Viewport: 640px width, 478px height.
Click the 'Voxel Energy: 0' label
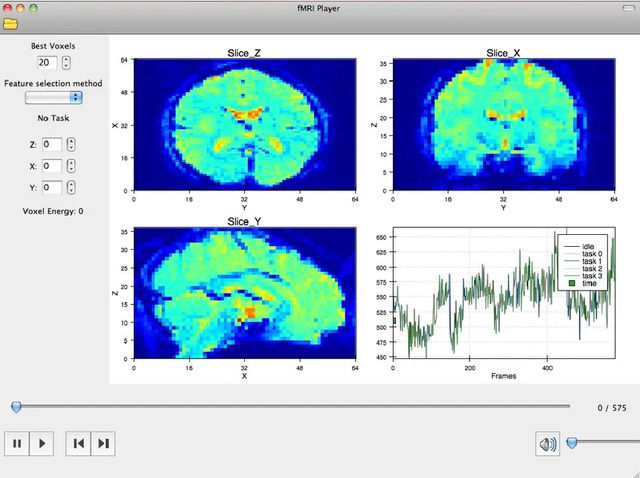(53, 211)
